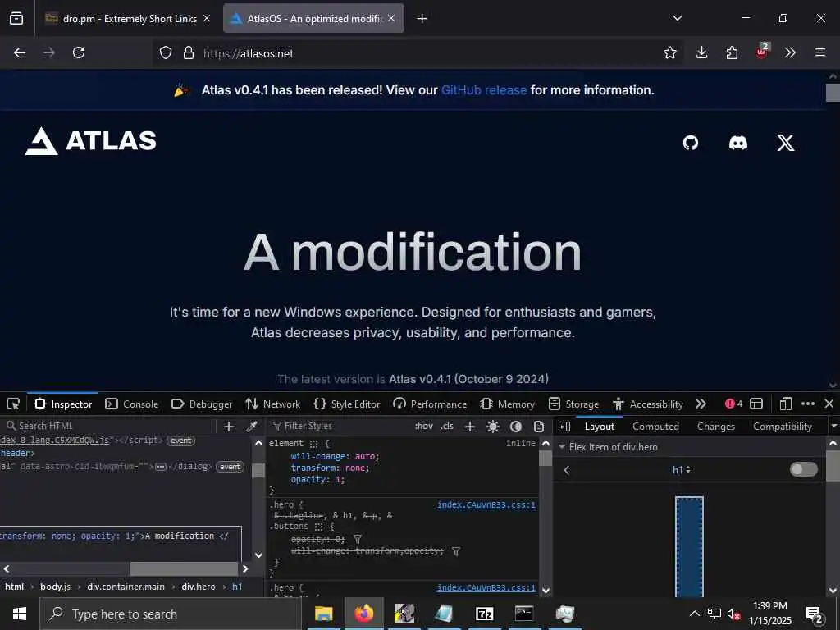Toggle dark color scheme simulation icon
840x630 pixels.
pyautogui.click(x=516, y=427)
